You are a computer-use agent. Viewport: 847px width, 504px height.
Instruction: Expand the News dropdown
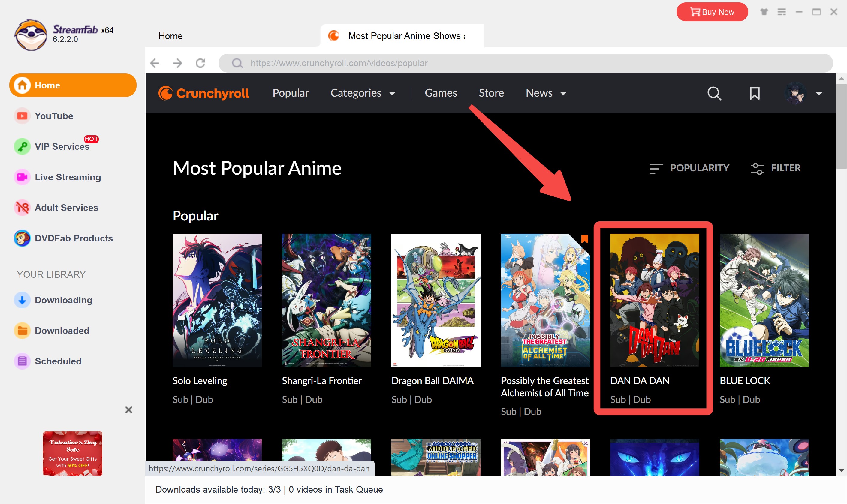tap(546, 93)
